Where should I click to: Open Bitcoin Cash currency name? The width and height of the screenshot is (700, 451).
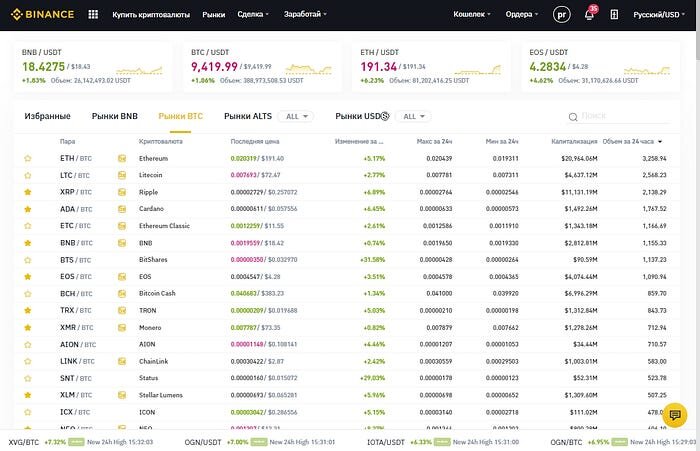(x=157, y=293)
